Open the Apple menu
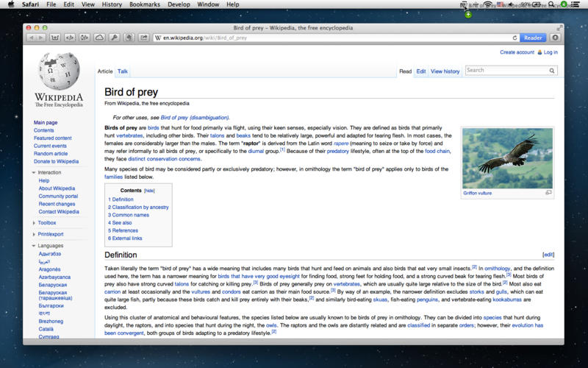The image size is (588, 368). (x=11, y=4)
